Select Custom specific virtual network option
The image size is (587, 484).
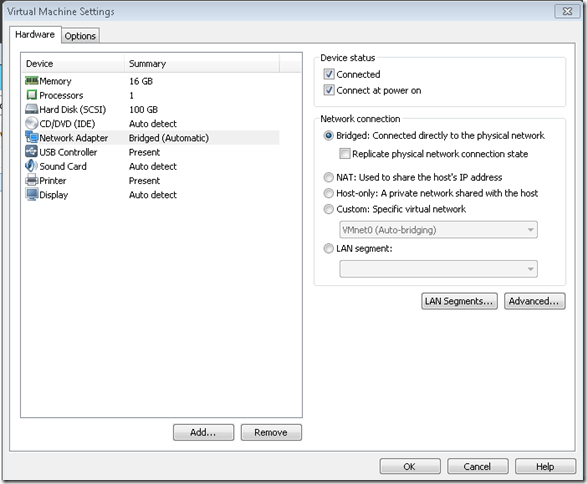click(x=328, y=209)
